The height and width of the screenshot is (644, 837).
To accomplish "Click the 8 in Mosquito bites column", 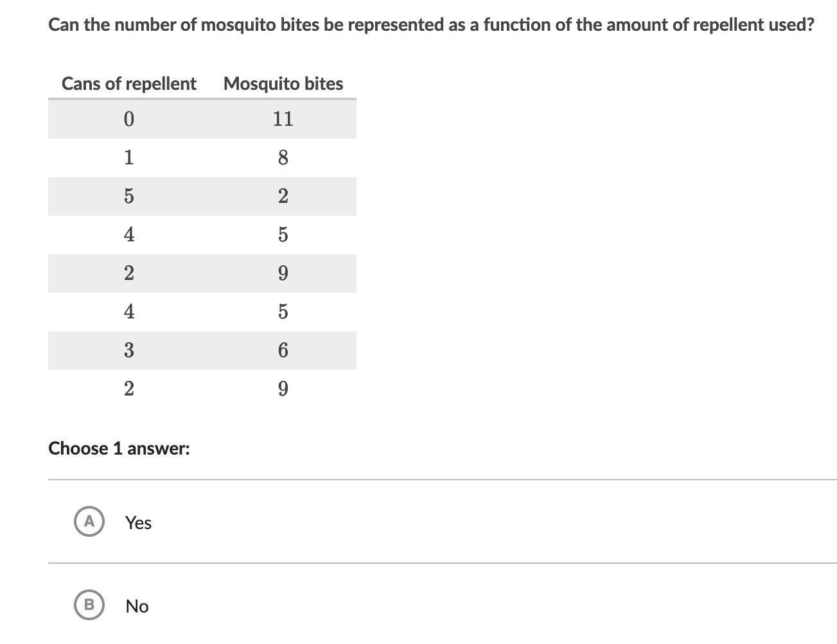I will pos(283,157).
